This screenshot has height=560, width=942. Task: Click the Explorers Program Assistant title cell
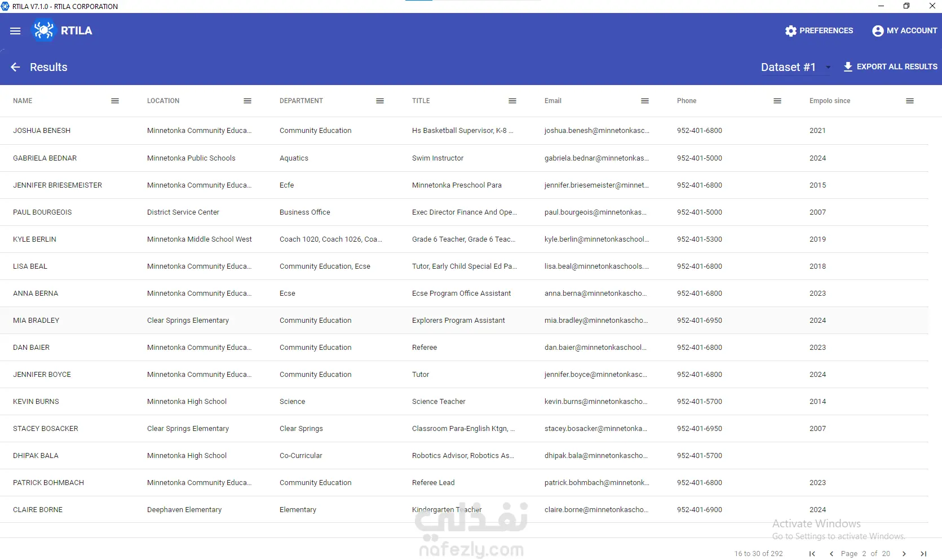[459, 321]
